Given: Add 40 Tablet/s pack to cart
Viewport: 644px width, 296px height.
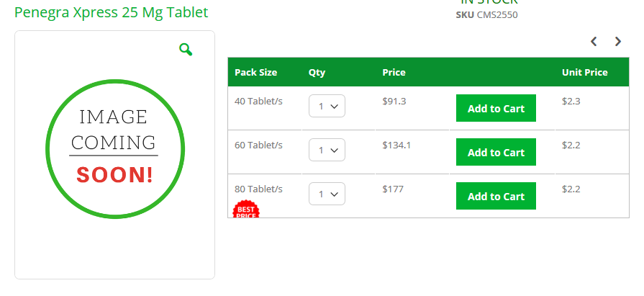Looking at the screenshot, I should point(496,108).
